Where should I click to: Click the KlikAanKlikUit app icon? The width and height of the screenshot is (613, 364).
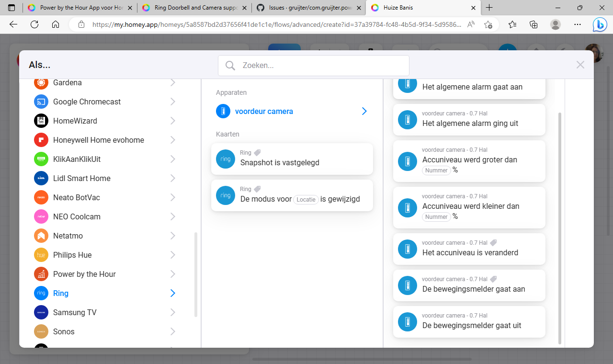41,159
